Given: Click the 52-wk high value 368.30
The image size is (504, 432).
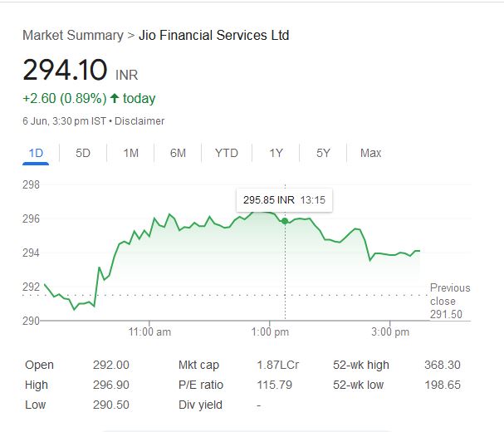Looking at the screenshot, I should tap(442, 365).
